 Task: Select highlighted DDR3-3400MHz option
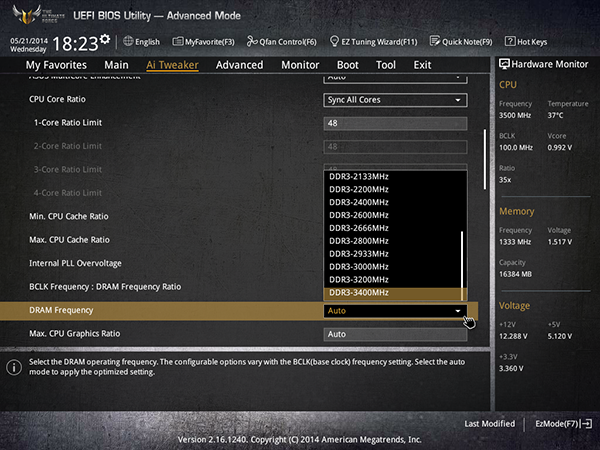click(x=393, y=293)
